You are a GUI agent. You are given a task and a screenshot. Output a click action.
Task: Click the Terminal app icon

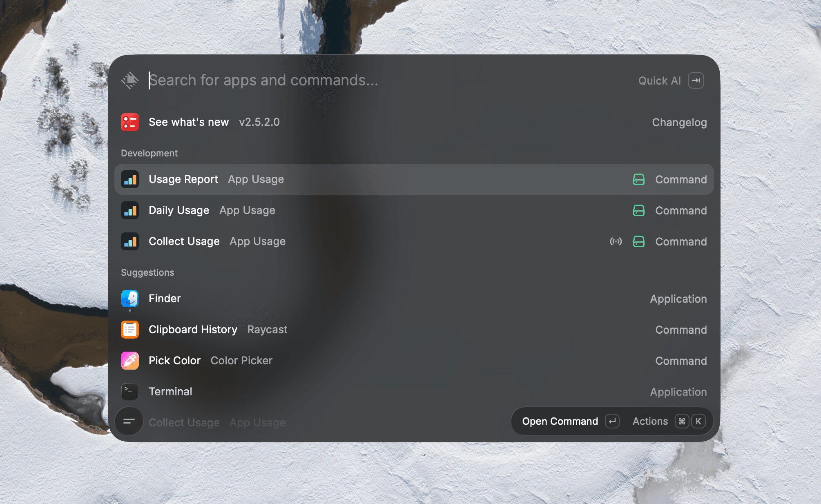[x=130, y=392]
